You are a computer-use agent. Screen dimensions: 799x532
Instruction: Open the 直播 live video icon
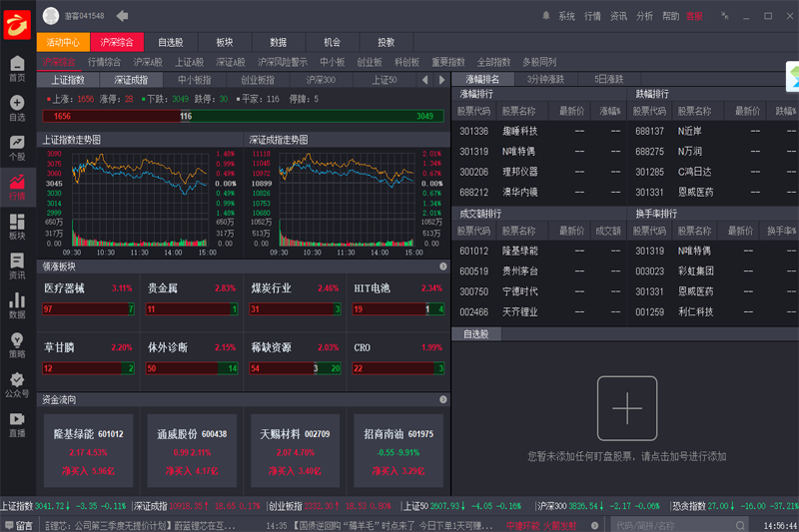17,423
